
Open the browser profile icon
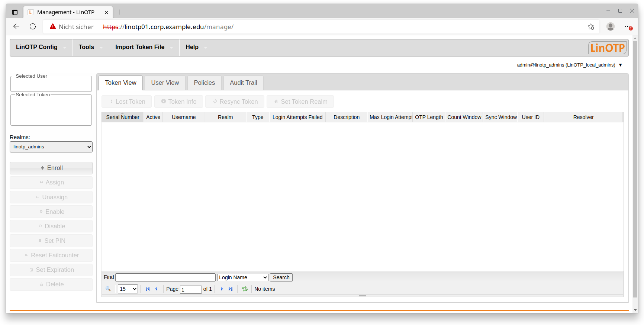click(610, 26)
